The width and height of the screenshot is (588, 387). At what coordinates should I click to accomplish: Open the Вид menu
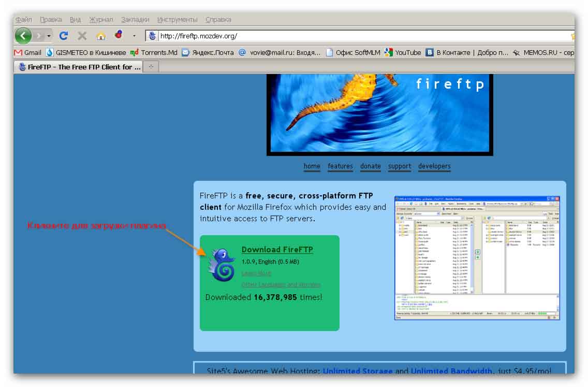[75, 20]
